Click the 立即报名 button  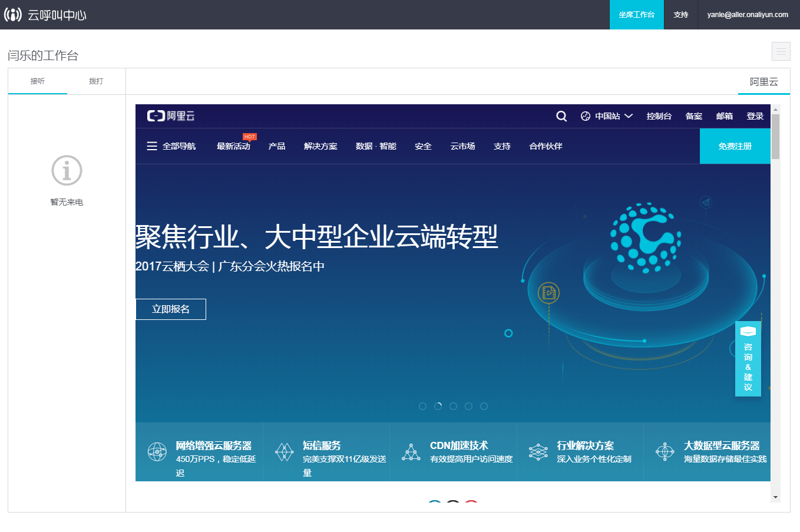coord(171,309)
